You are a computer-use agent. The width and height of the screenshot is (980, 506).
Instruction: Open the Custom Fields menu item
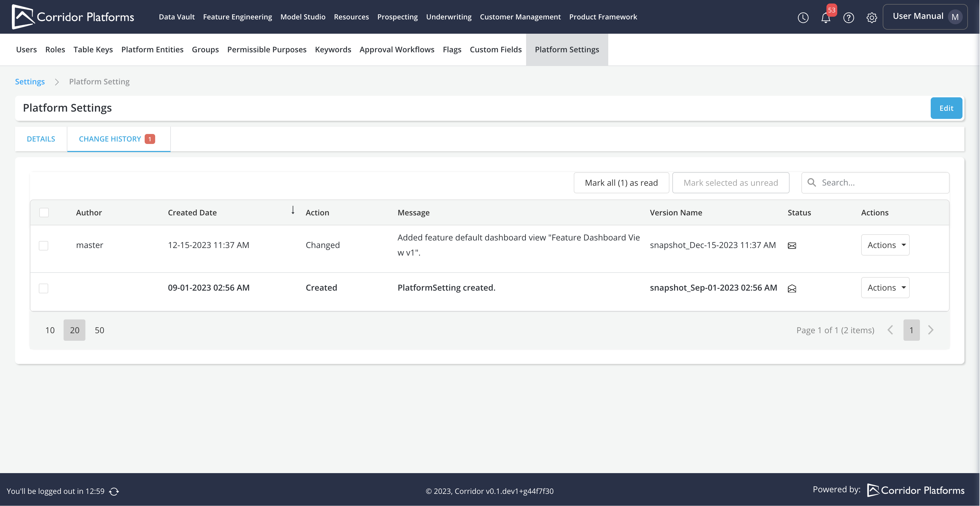click(495, 50)
